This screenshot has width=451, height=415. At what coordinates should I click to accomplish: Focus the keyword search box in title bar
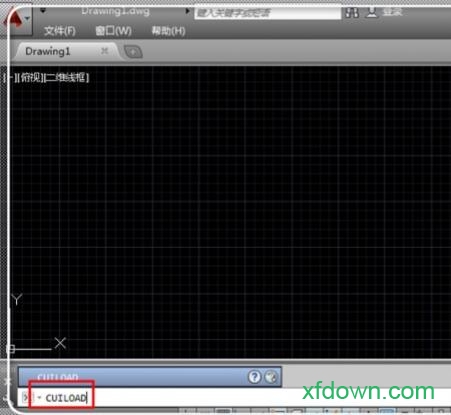point(267,13)
